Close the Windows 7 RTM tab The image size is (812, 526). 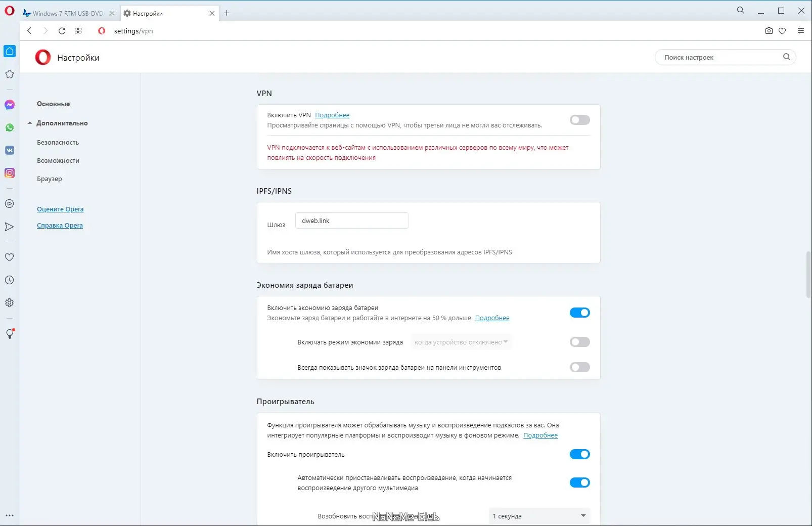(112, 14)
